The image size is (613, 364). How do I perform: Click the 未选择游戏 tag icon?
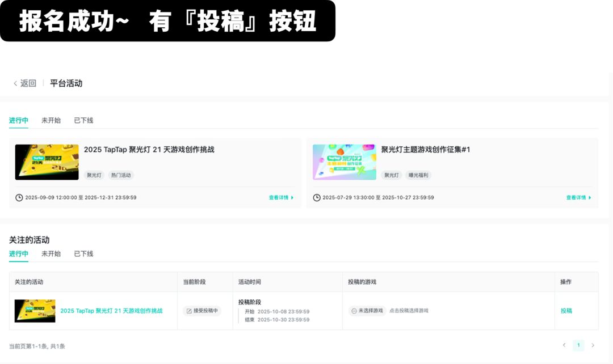coord(354,311)
